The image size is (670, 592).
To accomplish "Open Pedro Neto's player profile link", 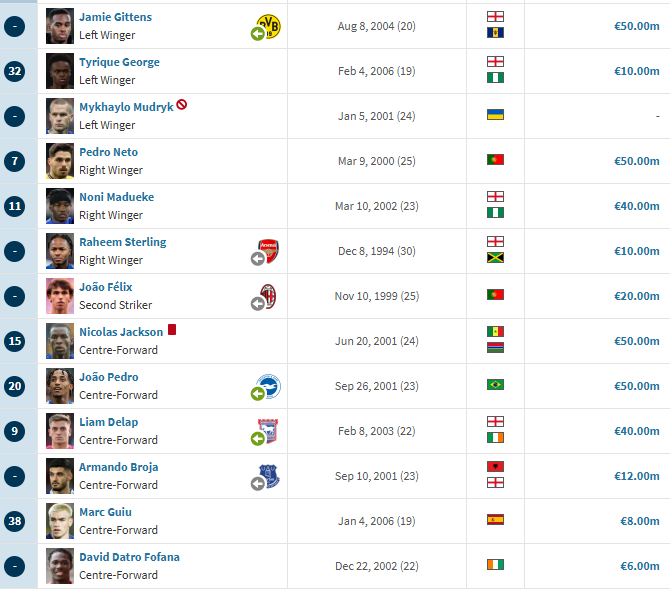I will point(109,152).
